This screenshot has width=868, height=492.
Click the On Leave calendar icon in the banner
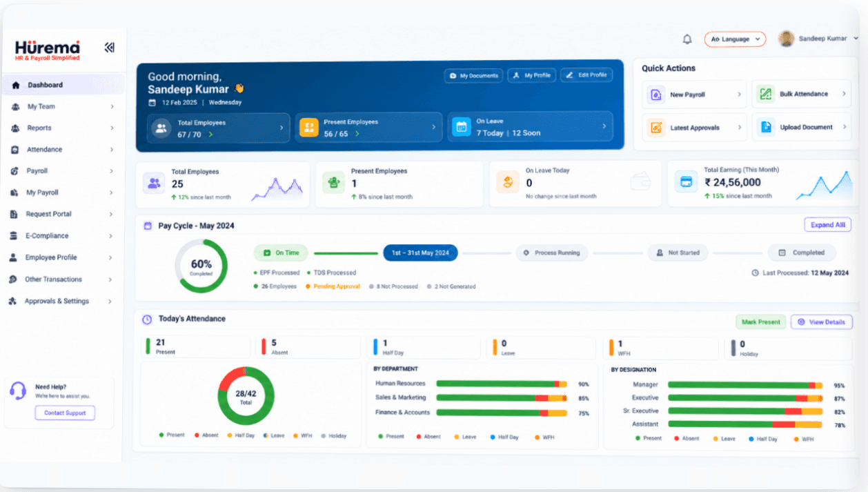point(461,127)
